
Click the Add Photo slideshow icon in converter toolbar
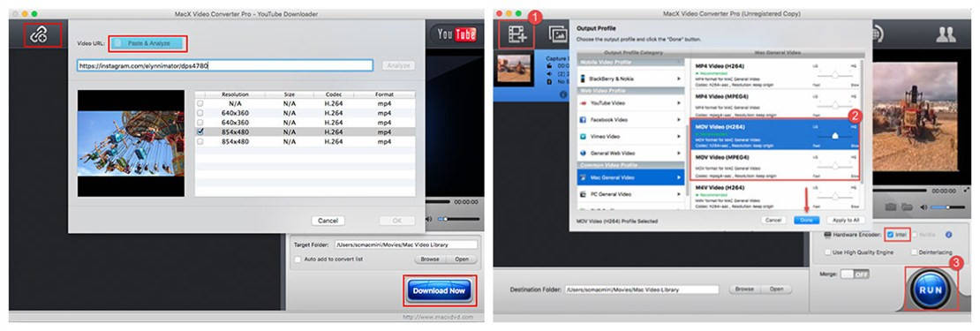[557, 34]
